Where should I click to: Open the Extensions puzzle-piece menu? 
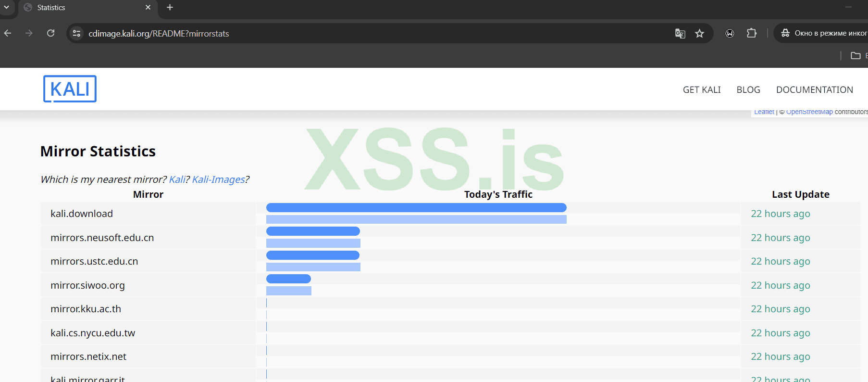[752, 33]
